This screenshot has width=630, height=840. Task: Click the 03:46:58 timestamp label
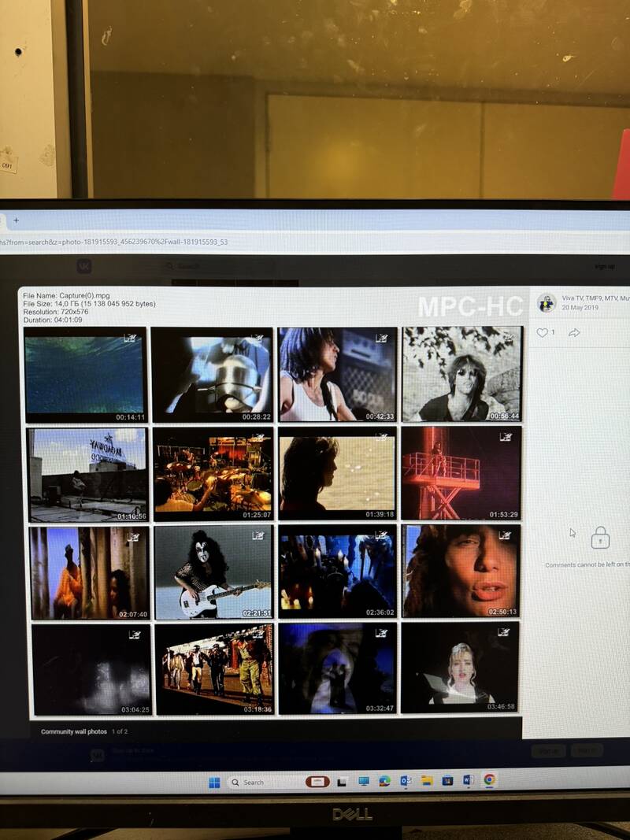click(501, 707)
